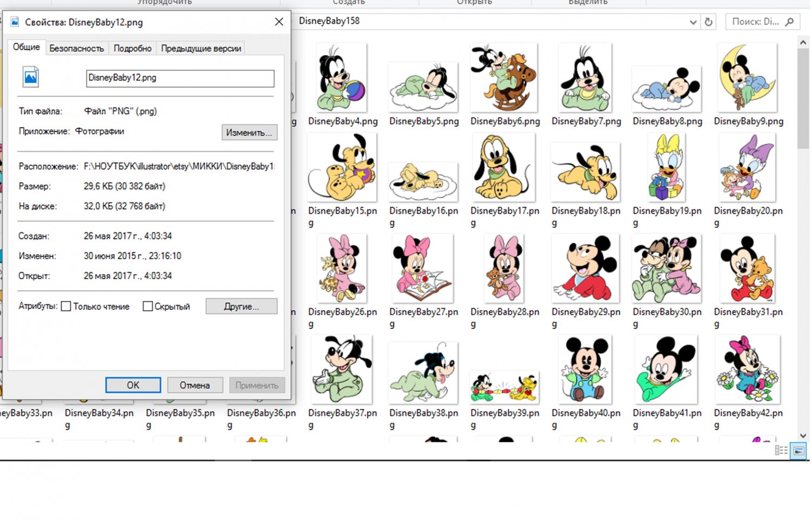This screenshot has height=528, width=812.
Task: Open the DisneyBaby4.png thumbnail
Action: 342,77
